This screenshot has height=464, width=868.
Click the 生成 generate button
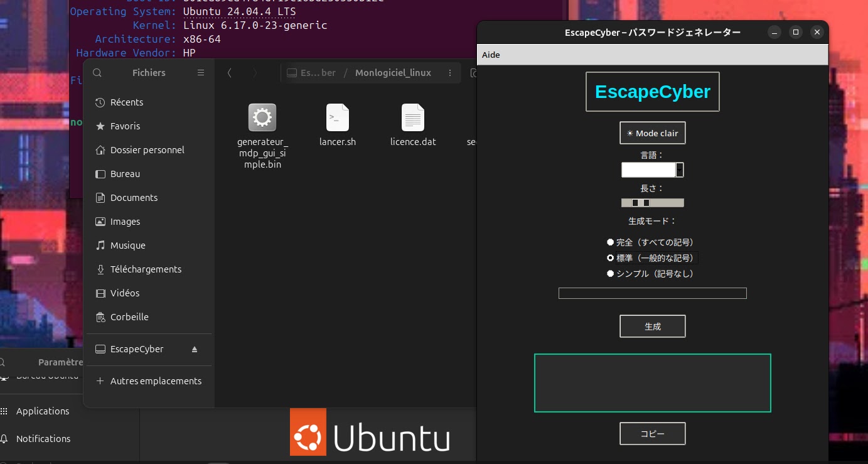(x=653, y=326)
